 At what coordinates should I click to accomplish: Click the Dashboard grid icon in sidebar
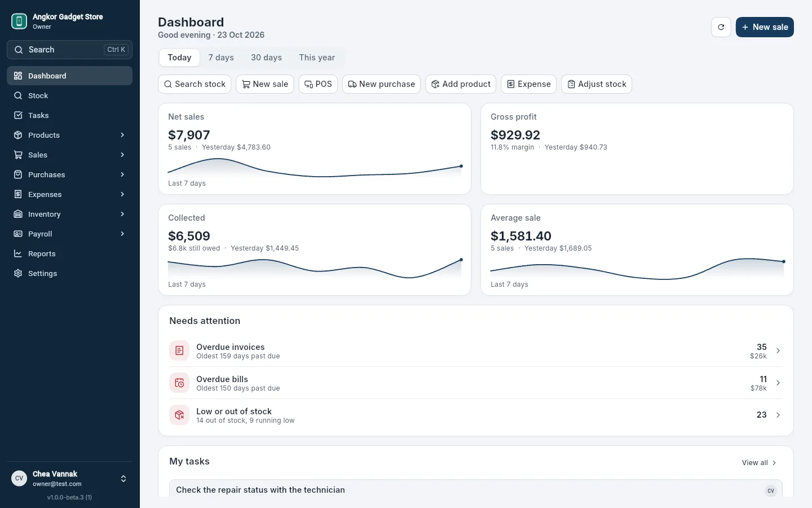pyautogui.click(x=18, y=76)
